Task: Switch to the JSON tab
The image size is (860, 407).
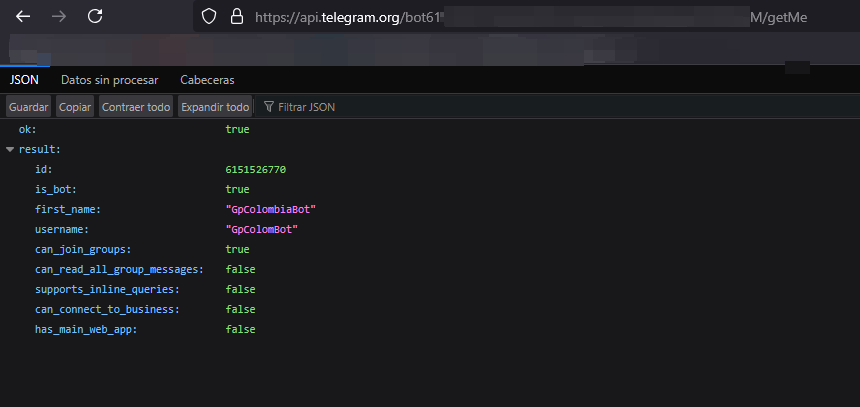Action: [x=24, y=80]
